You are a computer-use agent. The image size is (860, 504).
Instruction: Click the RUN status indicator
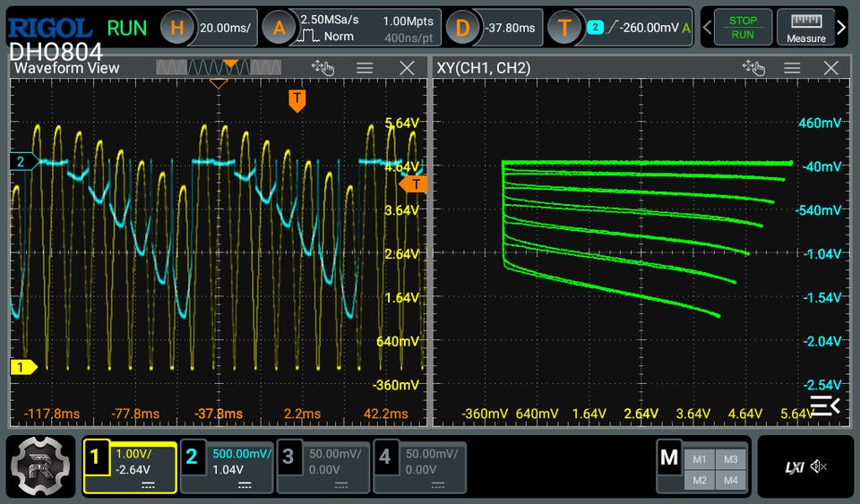(126, 28)
